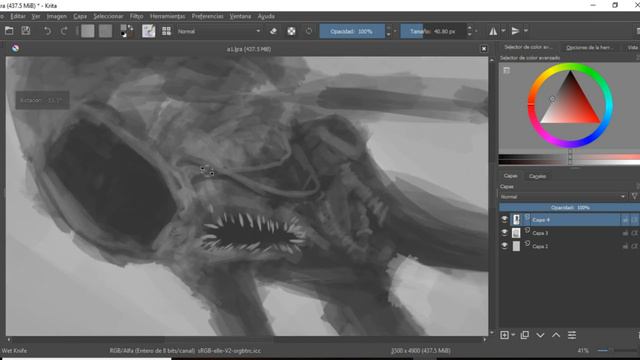Pick a hue on the color wheel ring

(x=570, y=67)
